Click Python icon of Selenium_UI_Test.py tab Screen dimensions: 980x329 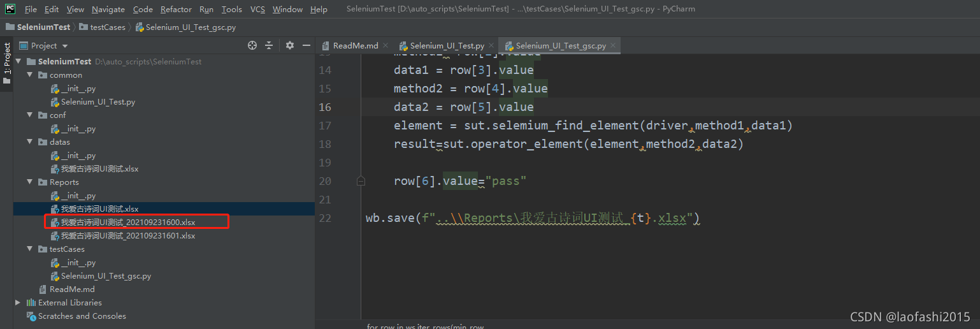coord(403,46)
